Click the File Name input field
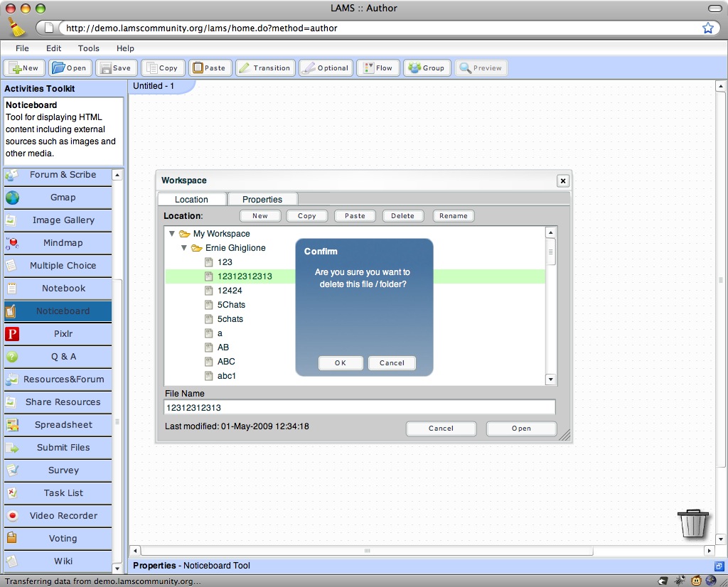The height and width of the screenshot is (587, 728). pos(359,407)
